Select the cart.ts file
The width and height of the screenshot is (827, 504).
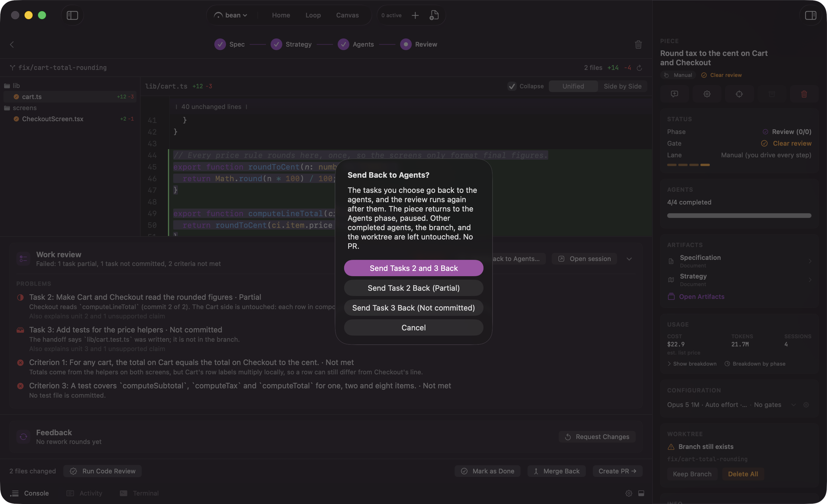pos(70,97)
